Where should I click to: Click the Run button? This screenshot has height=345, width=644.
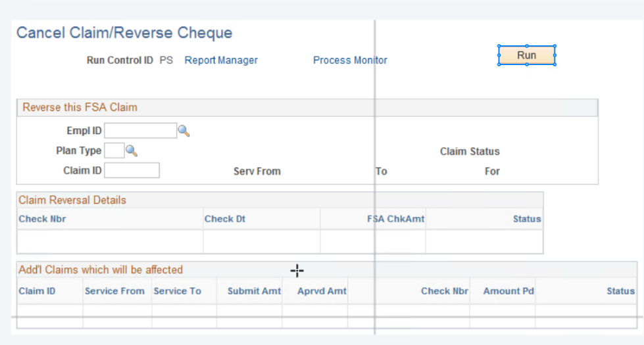(x=526, y=55)
